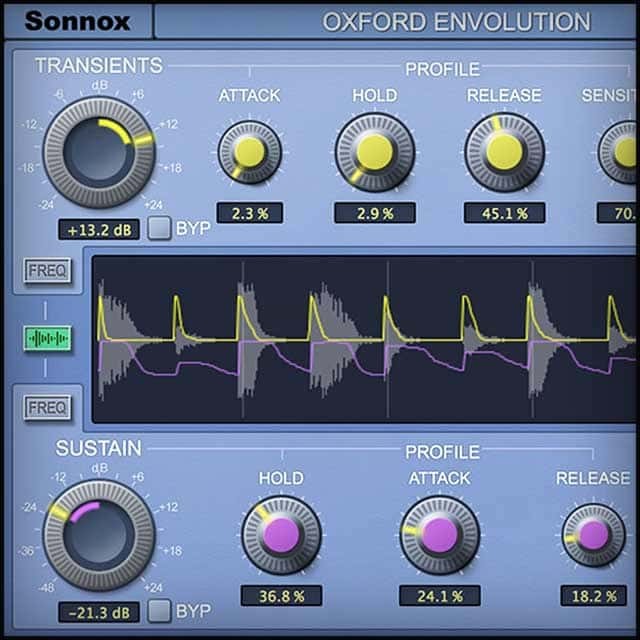Click the envelope waveform display
Viewport: 640px width, 640px height.
click(x=365, y=339)
